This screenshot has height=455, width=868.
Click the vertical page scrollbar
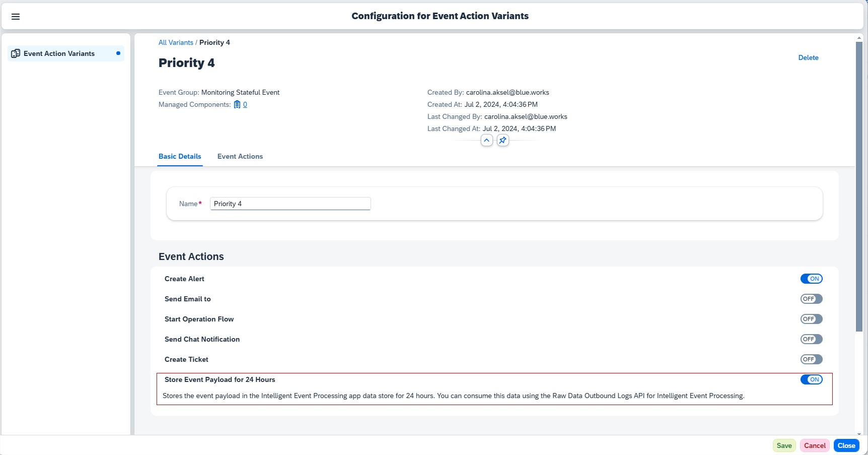tap(859, 186)
